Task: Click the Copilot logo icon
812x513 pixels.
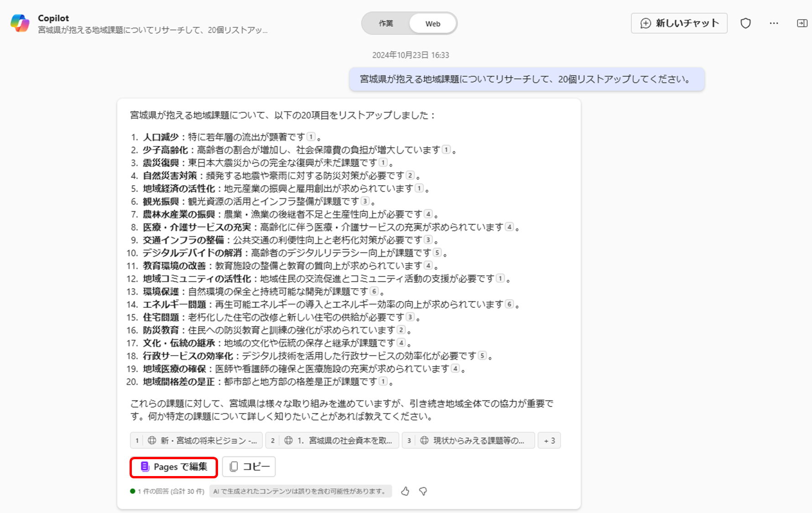Action: click(20, 23)
